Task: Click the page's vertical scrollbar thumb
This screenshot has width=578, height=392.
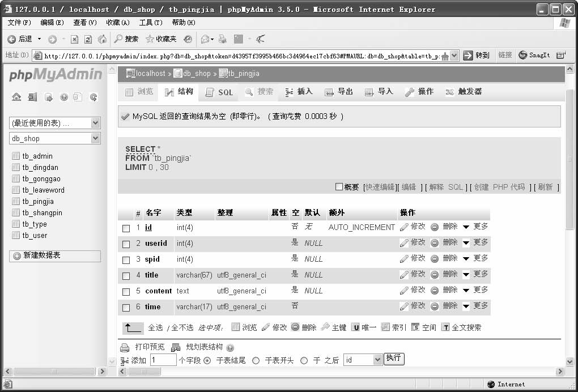Action: click(569, 160)
